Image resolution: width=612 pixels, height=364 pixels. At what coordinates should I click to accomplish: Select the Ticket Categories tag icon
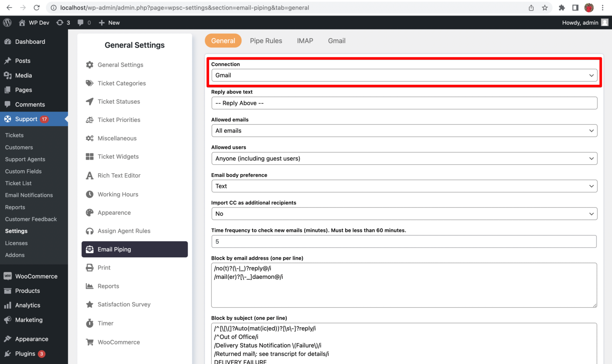pos(89,83)
